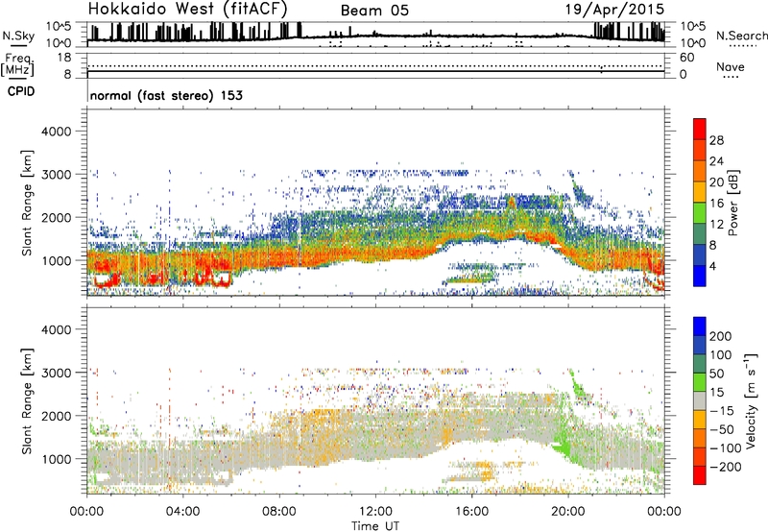Click the right-side frequency scale value '60'
The height and width of the screenshot is (532, 768).
coord(686,58)
